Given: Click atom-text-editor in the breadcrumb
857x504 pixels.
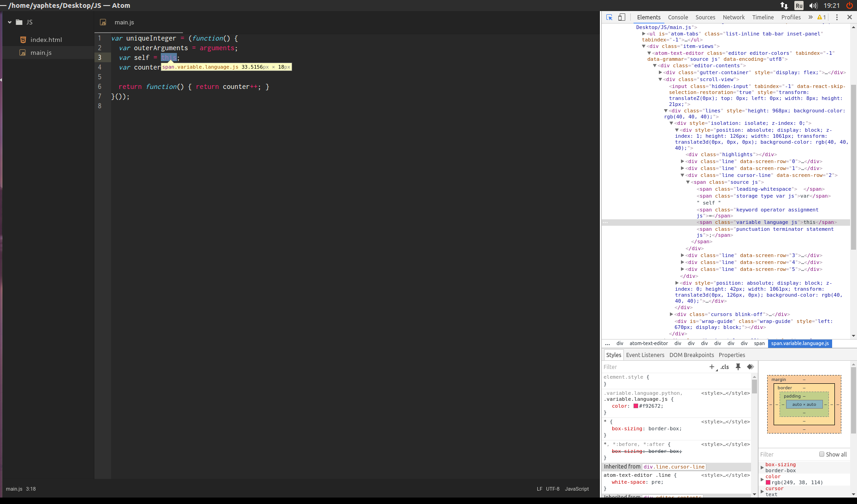Looking at the screenshot, I should click(x=648, y=343).
